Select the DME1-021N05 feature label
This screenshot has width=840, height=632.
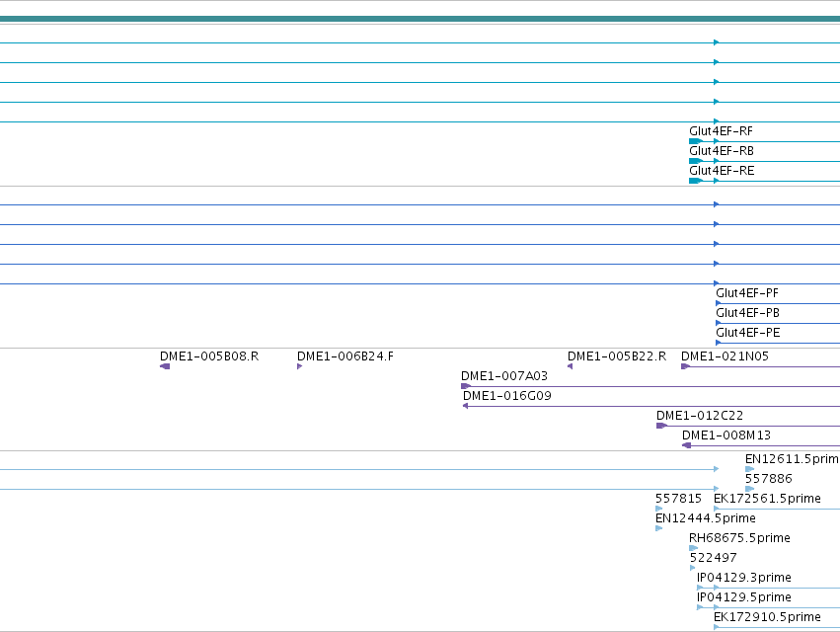[725, 356]
